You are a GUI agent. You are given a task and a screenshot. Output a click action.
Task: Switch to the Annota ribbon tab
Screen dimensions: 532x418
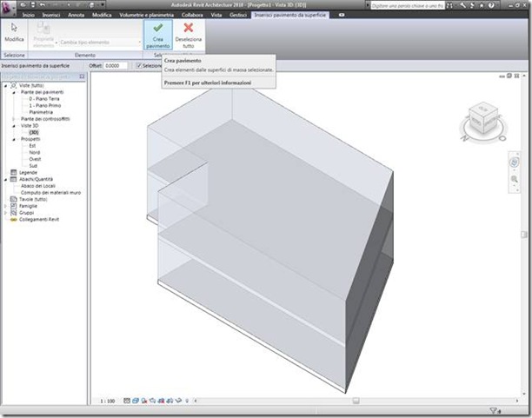tap(76, 15)
